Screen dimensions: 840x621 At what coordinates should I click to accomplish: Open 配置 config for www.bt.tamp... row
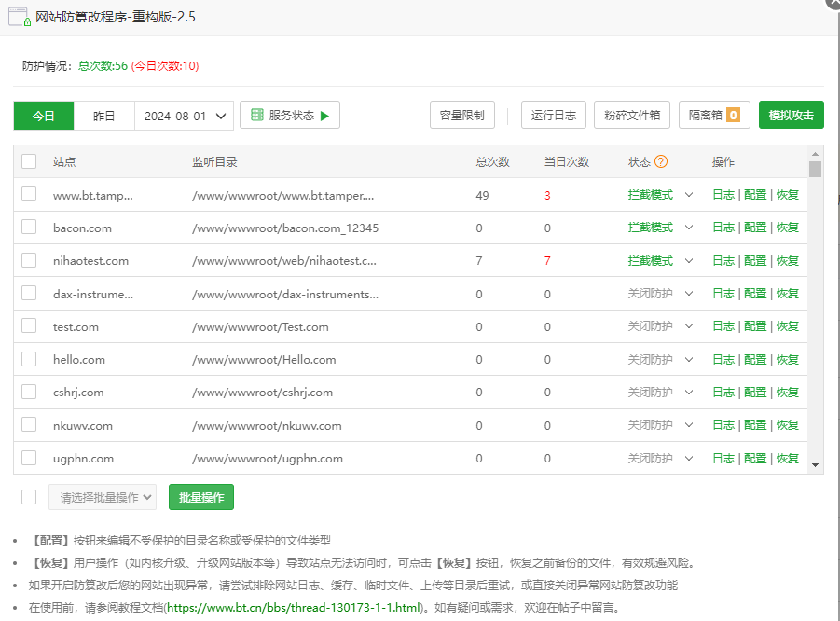[x=755, y=195]
